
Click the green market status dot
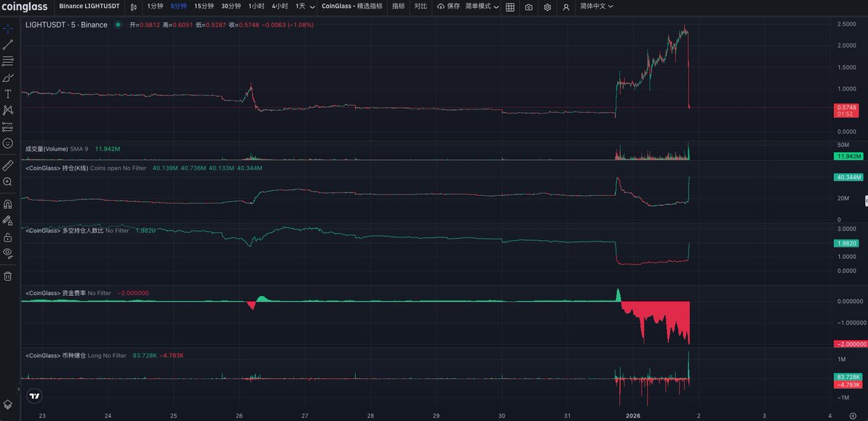coord(118,25)
